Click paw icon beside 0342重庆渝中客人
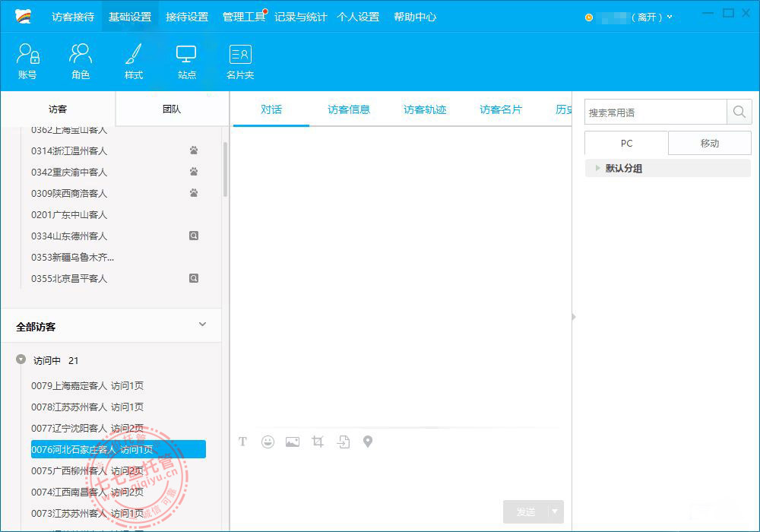 [x=194, y=172]
